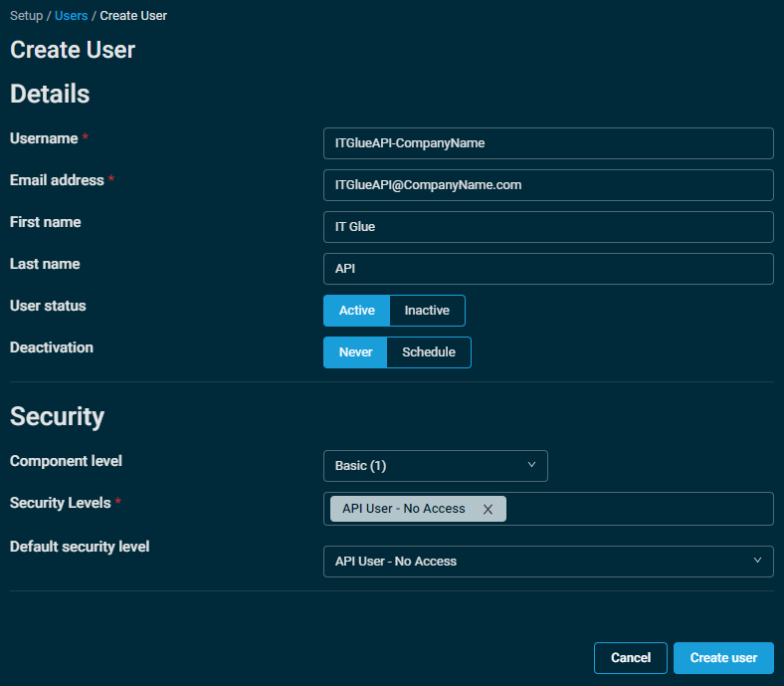Click Create User in the breadcrumb
Screen dimensions: 784x686
(133, 16)
